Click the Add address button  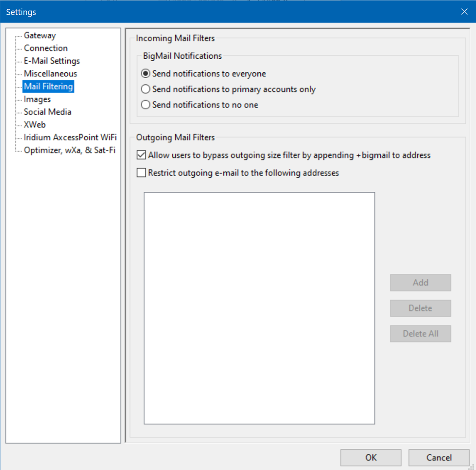[x=421, y=283]
